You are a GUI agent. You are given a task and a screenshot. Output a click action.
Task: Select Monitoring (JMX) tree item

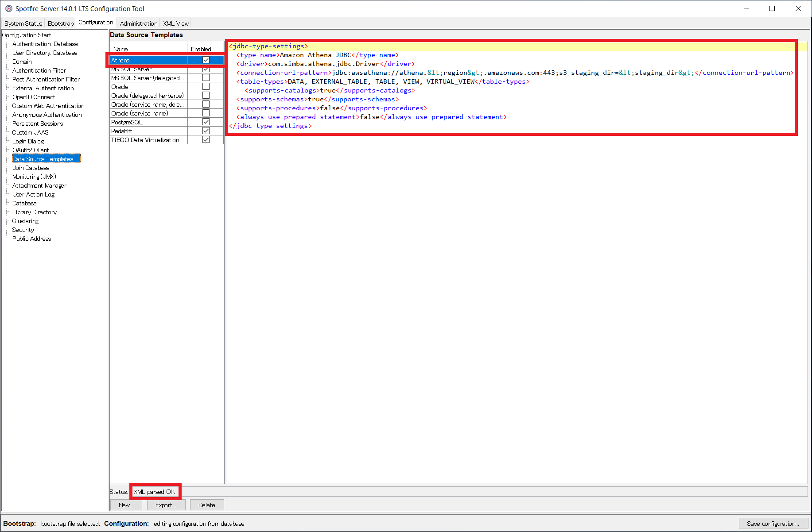(x=34, y=177)
